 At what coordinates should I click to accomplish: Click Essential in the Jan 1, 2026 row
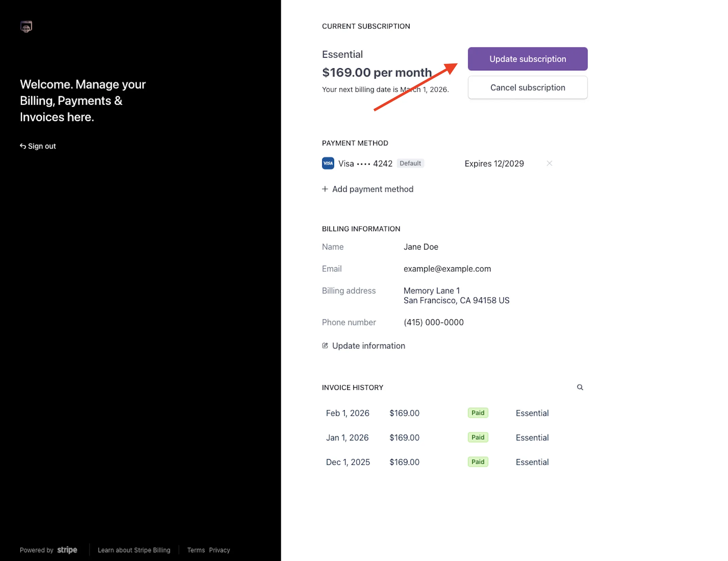[532, 437]
